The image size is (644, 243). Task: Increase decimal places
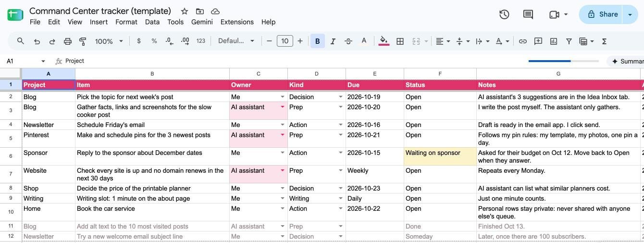[x=185, y=41]
